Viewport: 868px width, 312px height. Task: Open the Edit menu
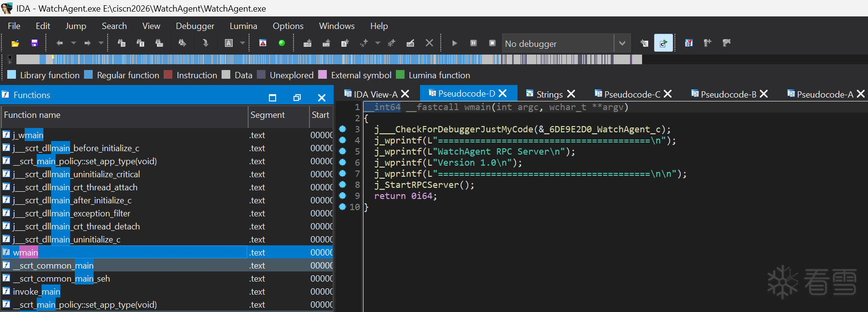43,26
